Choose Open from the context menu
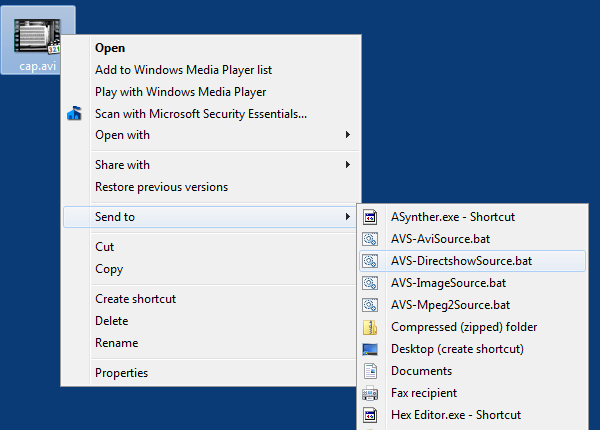Viewport: 600px width, 430px height. (110, 47)
